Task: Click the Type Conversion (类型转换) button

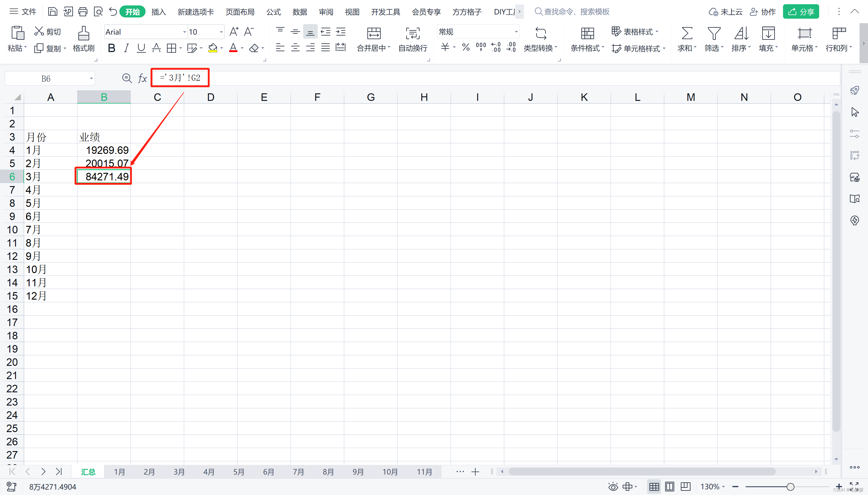Action: 540,39
